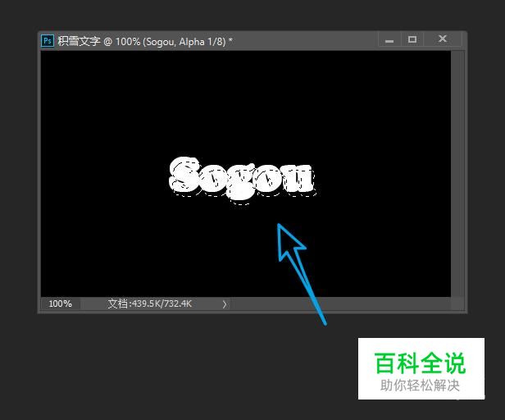Click the 100% zoom field in status bar

tap(60, 304)
